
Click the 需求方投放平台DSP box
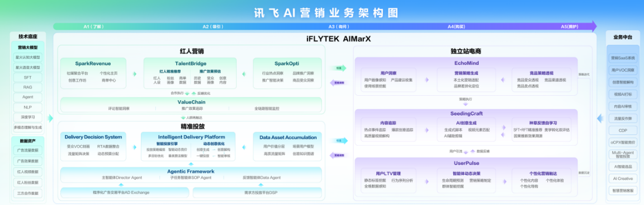pos(257,192)
